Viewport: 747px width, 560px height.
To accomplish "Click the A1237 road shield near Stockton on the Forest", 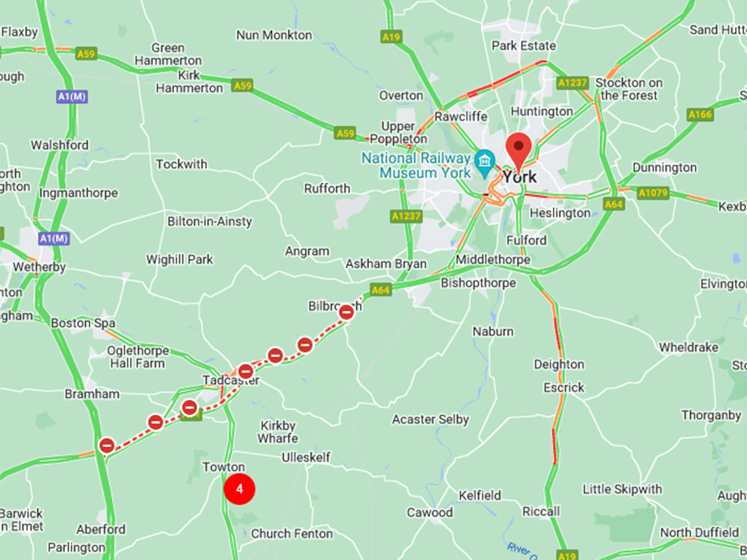I will [x=573, y=83].
